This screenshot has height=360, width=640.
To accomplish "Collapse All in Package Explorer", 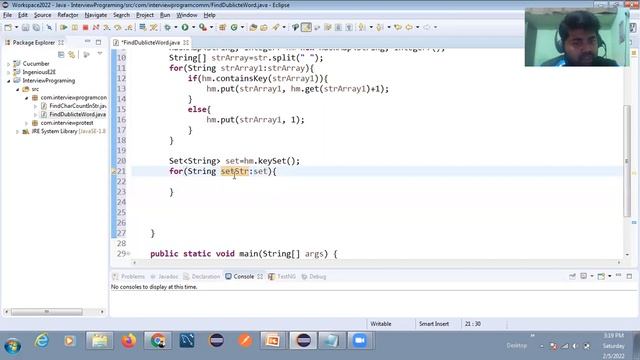I will click(x=61, y=54).
